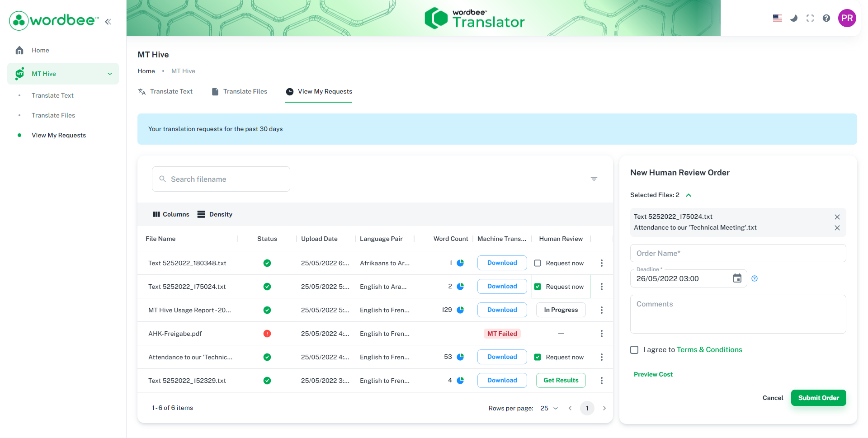This screenshot has height=438, width=868.
Task: Open the Terms & Conditions link
Action: click(709, 349)
